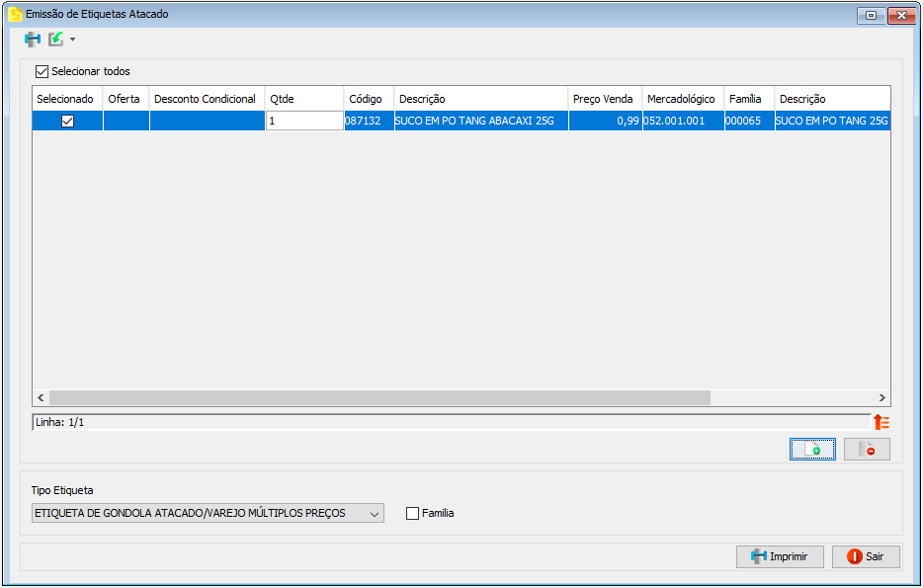Click the Preço Venda column header

click(x=605, y=99)
